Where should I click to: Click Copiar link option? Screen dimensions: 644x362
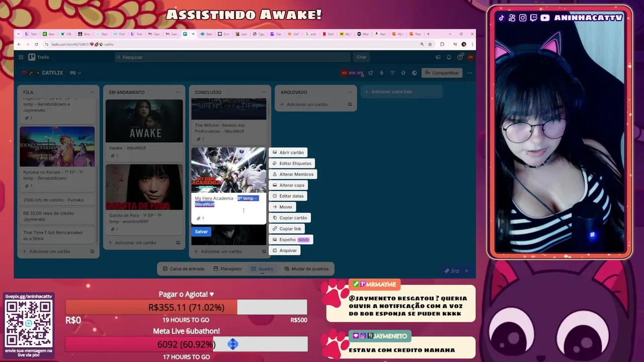click(x=286, y=229)
